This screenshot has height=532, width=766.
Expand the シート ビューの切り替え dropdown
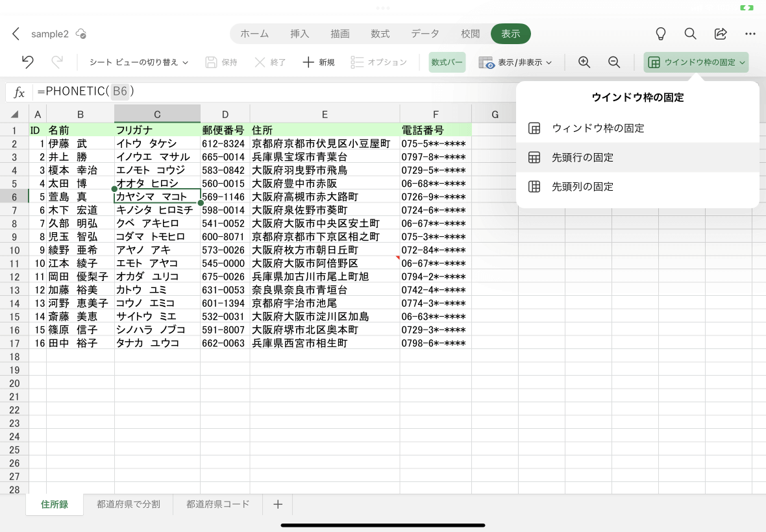(139, 62)
